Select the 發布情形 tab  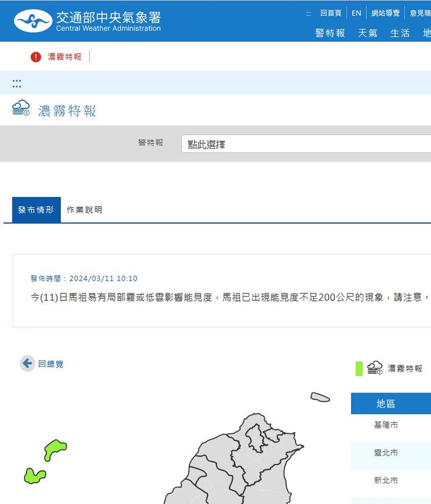click(x=36, y=210)
